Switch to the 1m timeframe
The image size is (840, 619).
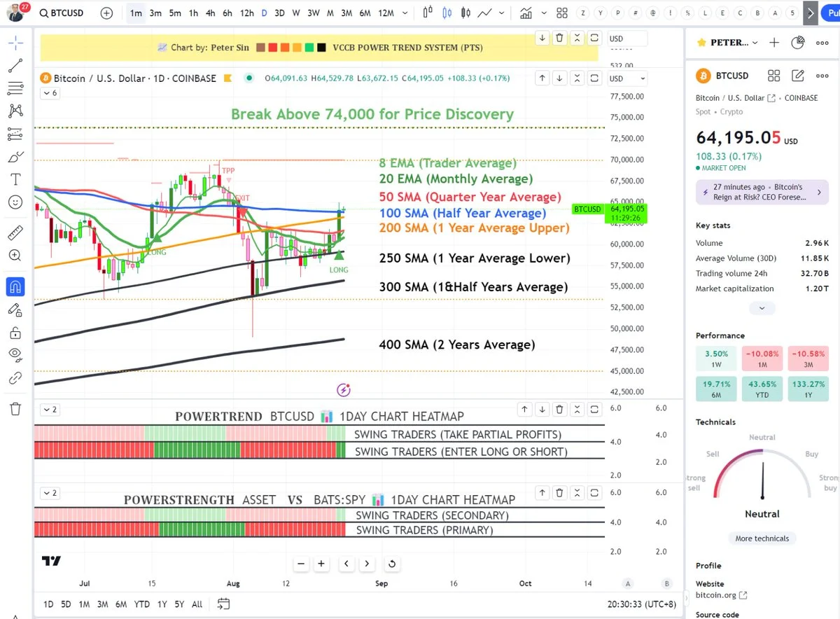pos(136,13)
